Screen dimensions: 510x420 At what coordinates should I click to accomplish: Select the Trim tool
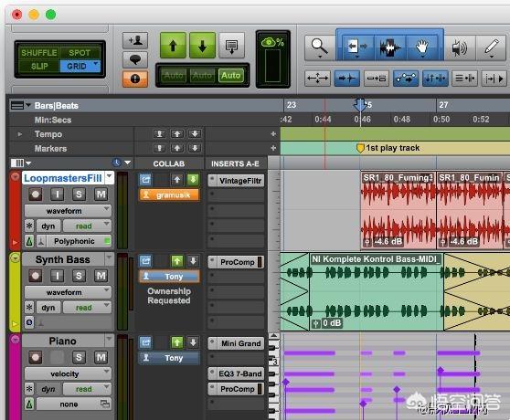(356, 47)
